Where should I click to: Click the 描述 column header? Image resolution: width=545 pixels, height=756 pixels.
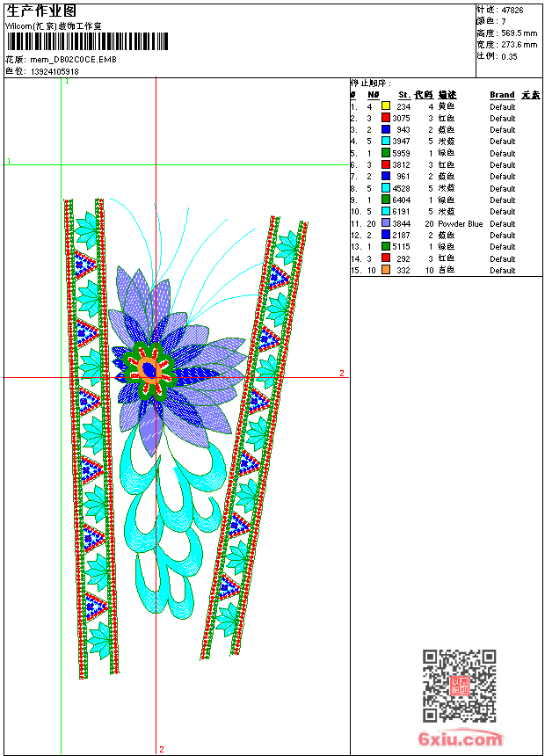click(x=447, y=95)
